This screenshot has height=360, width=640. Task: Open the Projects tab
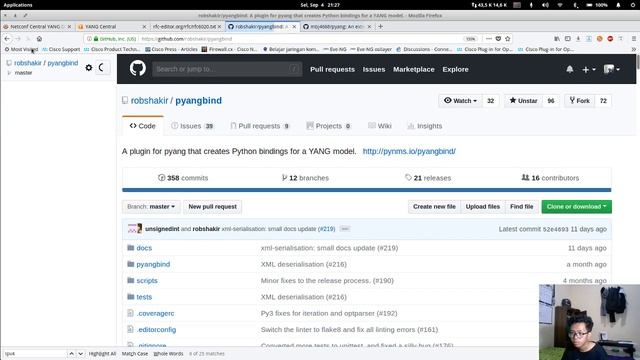329,126
